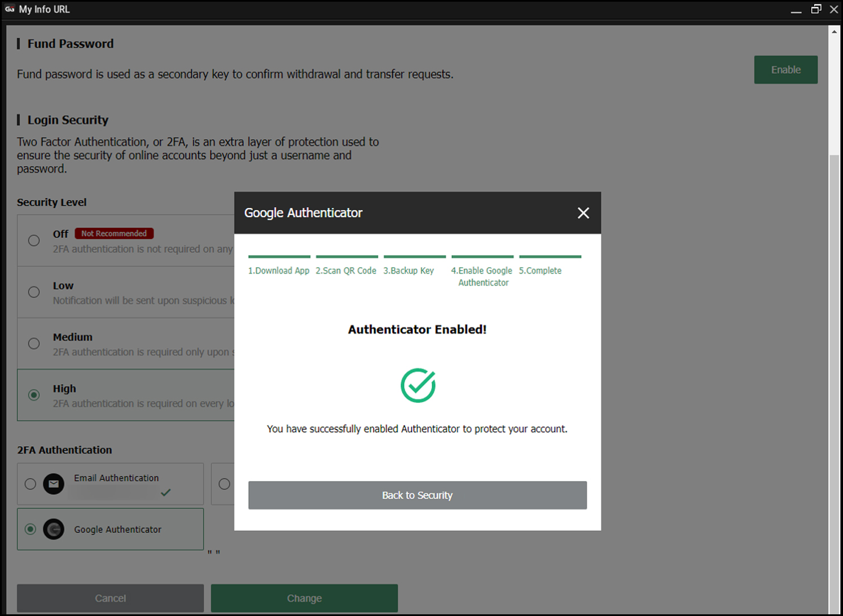
Task: Enable the Fund Password
Action: (785, 70)
